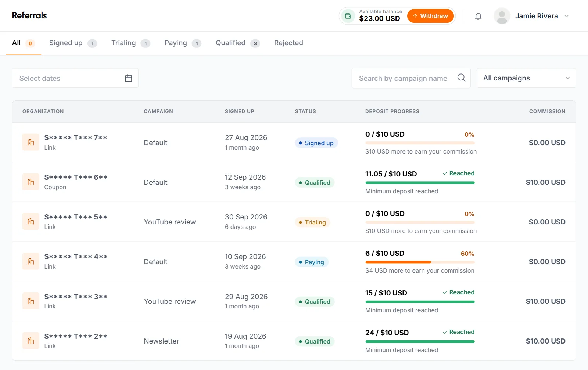
Task: Click the 15 / $10 USD deposit value
Action: pos(386,293)
